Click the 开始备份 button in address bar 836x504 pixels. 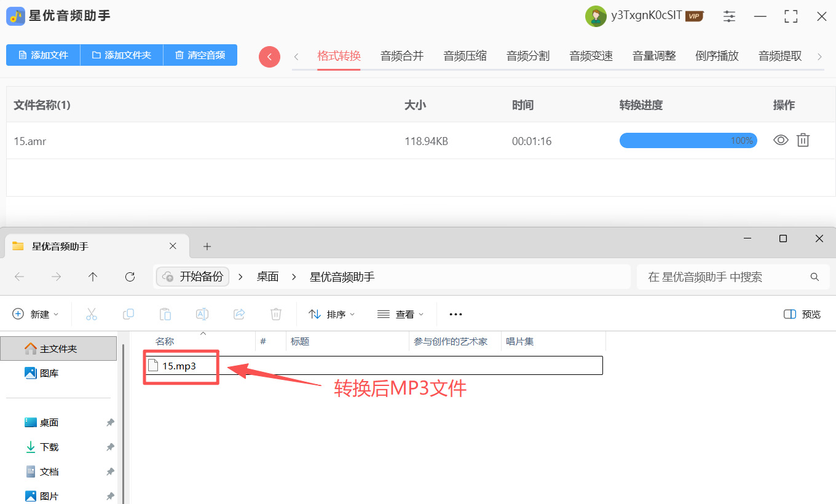193,277
